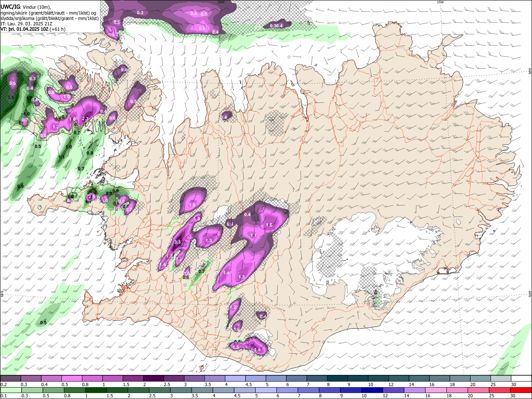Click the '0.1' label in the lower legend row
The height and width of the screenshot is (399, 532).
(3, 396)
